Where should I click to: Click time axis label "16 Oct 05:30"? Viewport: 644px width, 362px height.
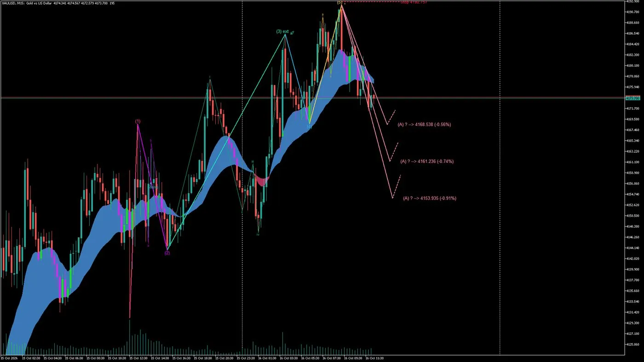pyautogui.click(x=310, y=358)
